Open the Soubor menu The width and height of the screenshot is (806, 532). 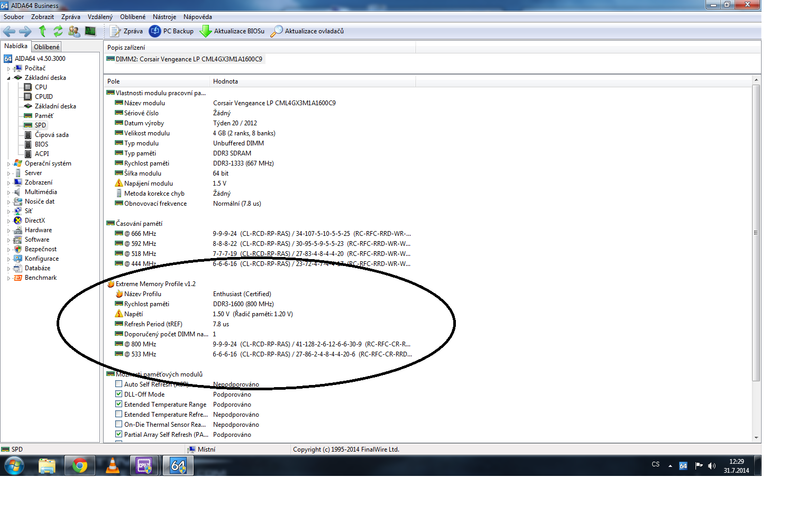(x=14, y=17)
